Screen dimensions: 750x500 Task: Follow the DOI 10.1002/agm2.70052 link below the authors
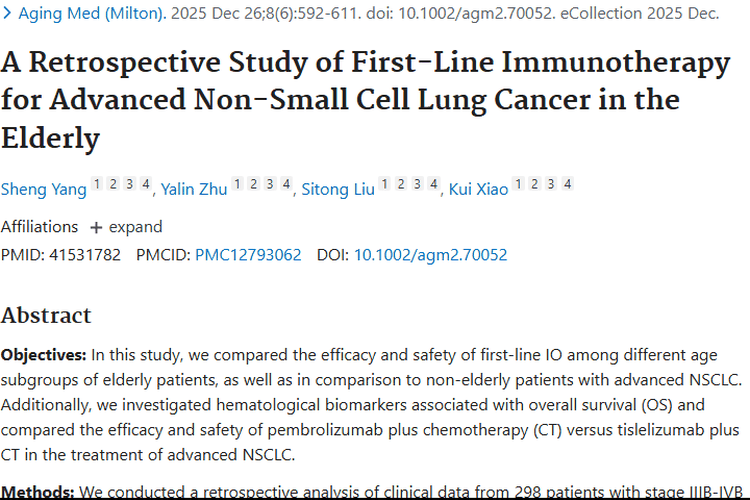tap(430, 255)
